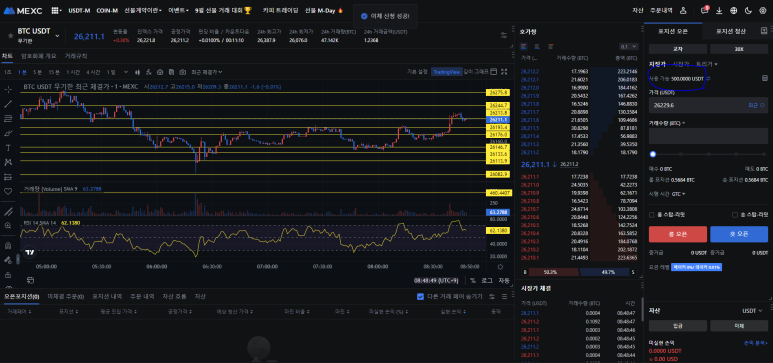Viewport: 773px width, 363px height.
Task: Click the position size slider handle
Action: [x=653, y=154]
